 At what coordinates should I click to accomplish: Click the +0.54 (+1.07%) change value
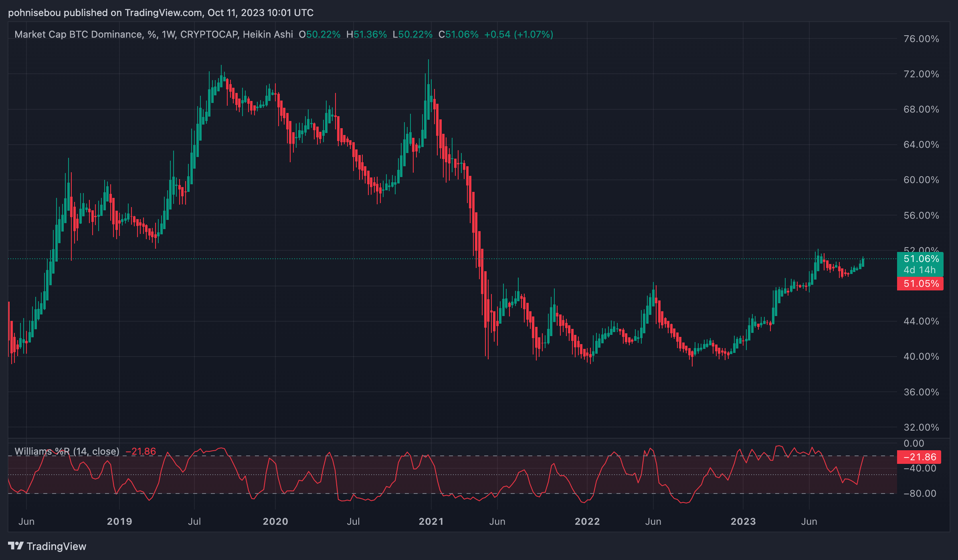(518, 34)
